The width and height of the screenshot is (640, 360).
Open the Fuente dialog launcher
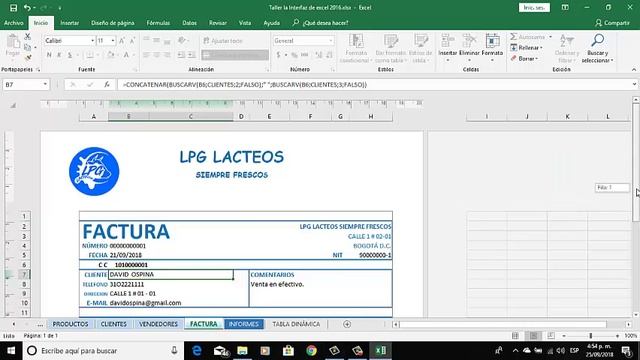tap(135, 70)
